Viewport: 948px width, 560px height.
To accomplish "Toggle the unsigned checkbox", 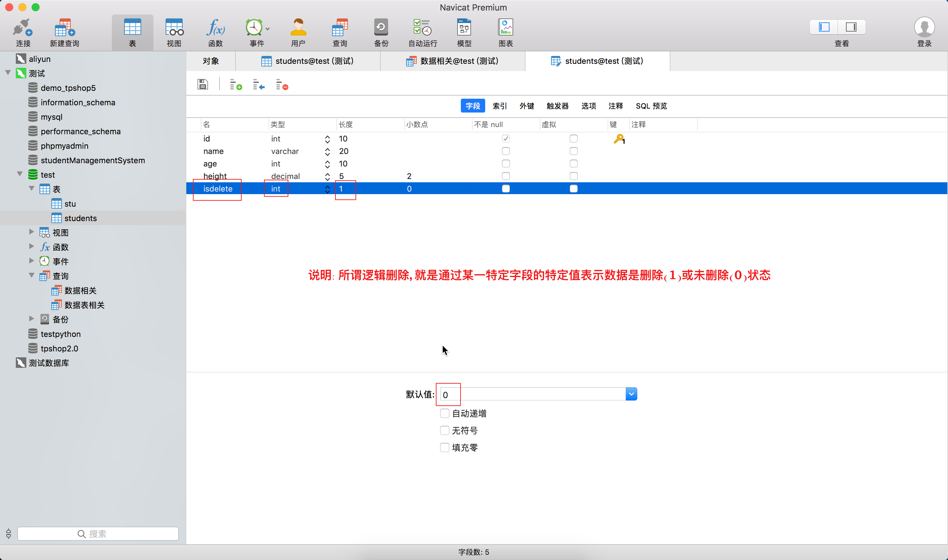I will (x=444, y=430).
